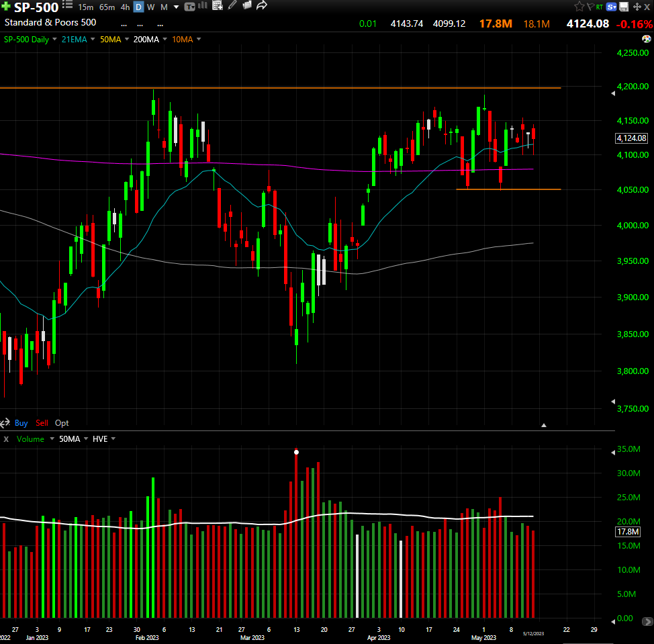
Task: Click the 17.8M volume axis label
Action: [628, 532]
